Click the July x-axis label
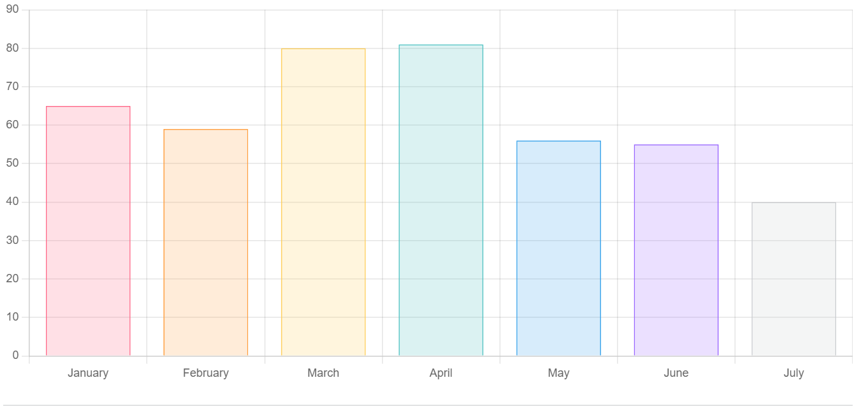Viewport: 868px width, 410px height. (793, 373)
